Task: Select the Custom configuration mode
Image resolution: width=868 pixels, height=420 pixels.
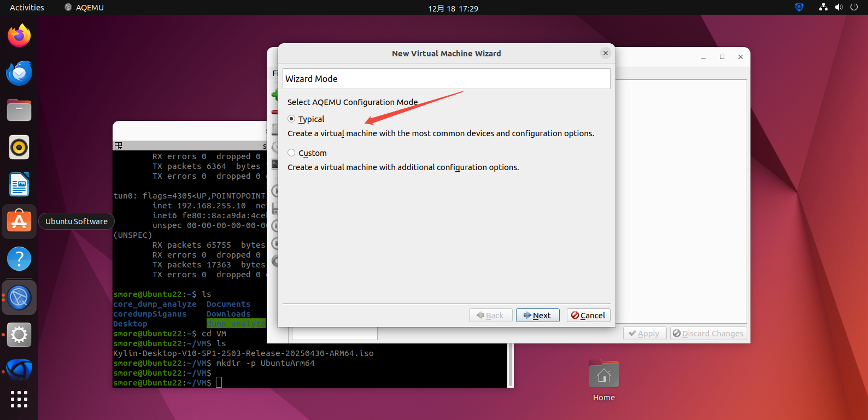Action: click(307, 153)
